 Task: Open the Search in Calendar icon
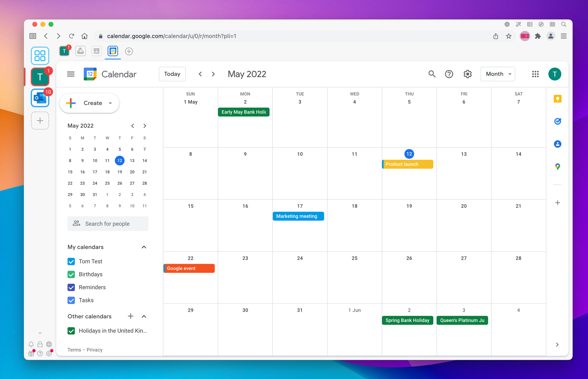(432, 74)
